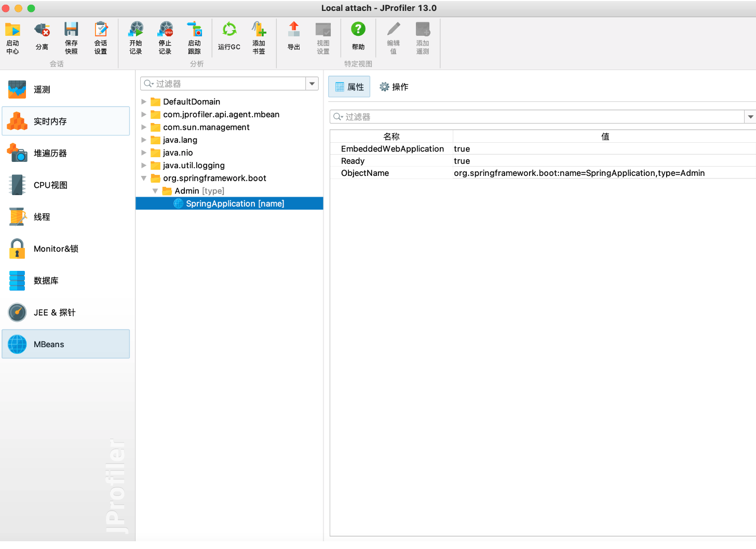Select the Ready attribute row

(x=543, y=161)
